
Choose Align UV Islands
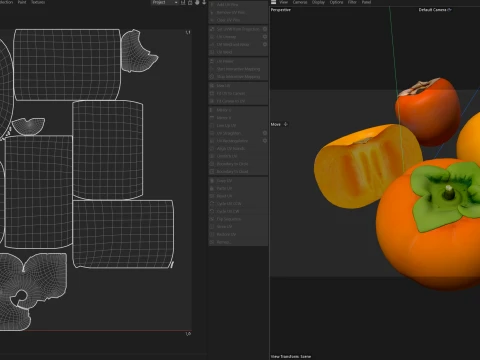(238, 148)
